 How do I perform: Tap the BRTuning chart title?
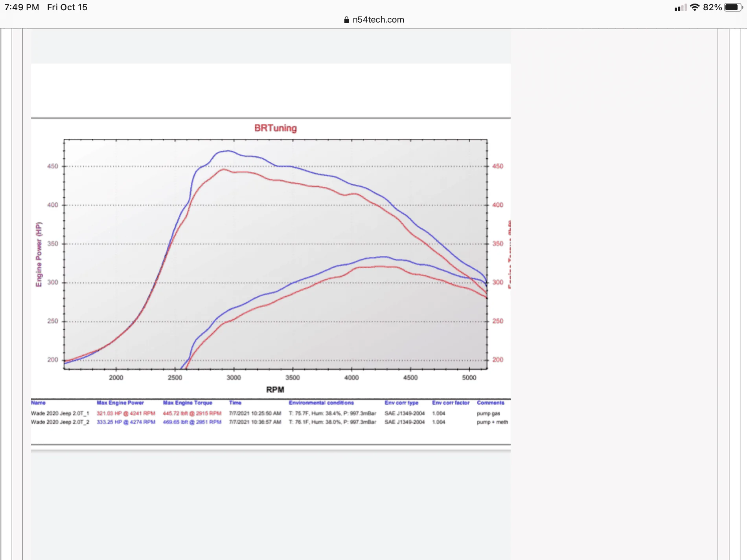click(275, 128)
